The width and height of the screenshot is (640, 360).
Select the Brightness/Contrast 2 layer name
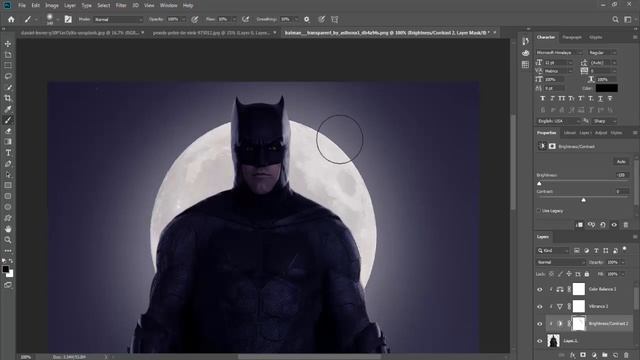[608, 324]
